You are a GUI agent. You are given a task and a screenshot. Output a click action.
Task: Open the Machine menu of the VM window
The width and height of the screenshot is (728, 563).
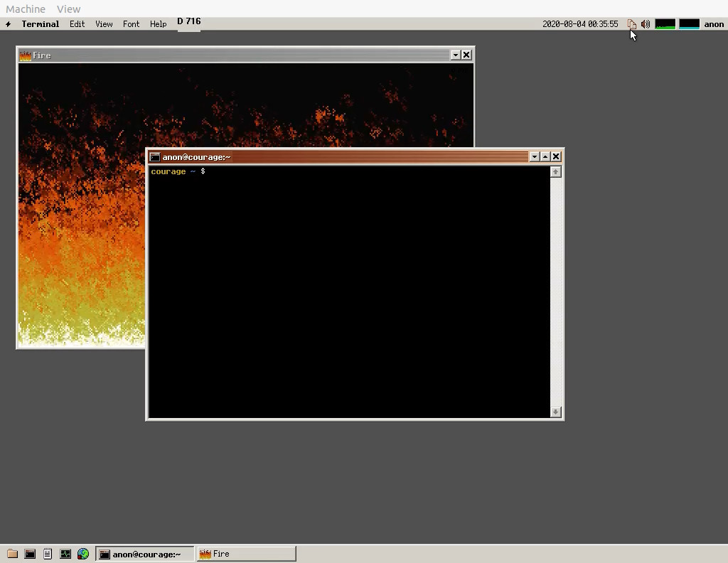click(x=26, y=9)
